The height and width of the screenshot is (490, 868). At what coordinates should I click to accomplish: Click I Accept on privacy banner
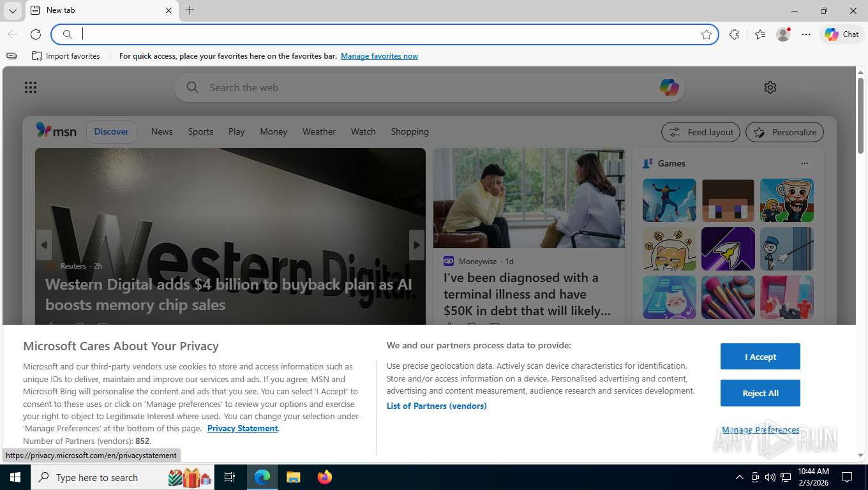tap(760, 357)
